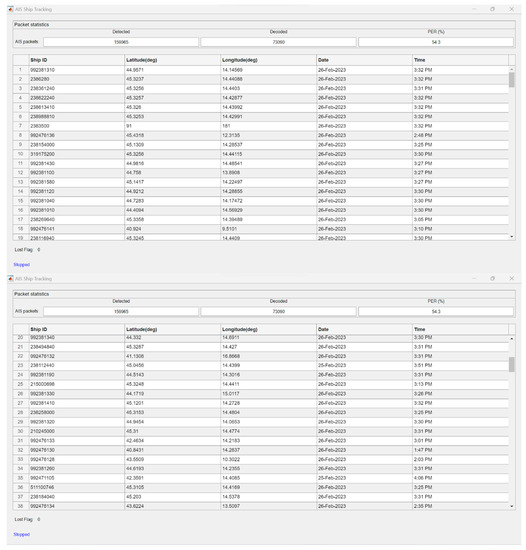Screen dimensions: 526x550
Task: Click time cell 4:06 PM in row 35
Action: (x=460, y=478)
